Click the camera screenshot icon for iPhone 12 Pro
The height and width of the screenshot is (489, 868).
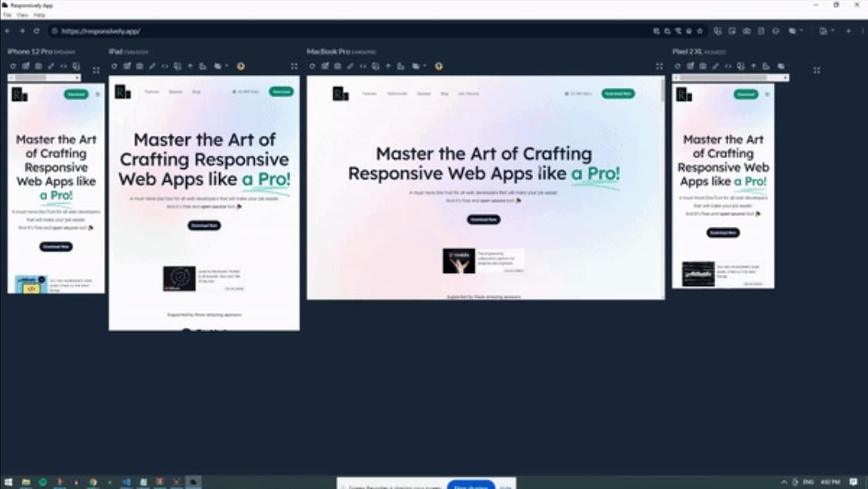pyautogui.click(x=39, y=66)
